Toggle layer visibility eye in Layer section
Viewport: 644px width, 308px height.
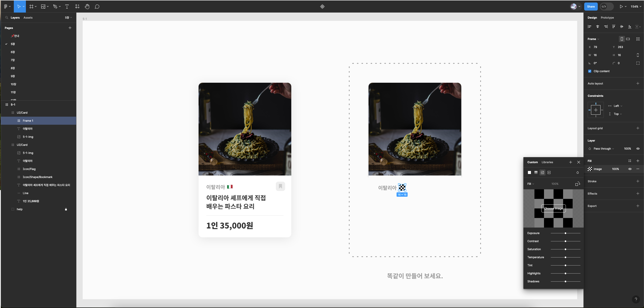point(638,149)
